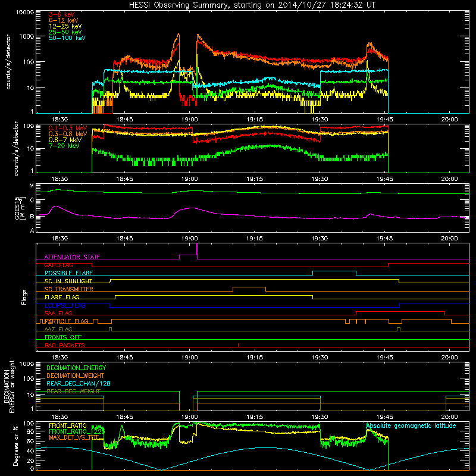Pick the cyan 50-100 keV legend label

[x=67, y=38]
